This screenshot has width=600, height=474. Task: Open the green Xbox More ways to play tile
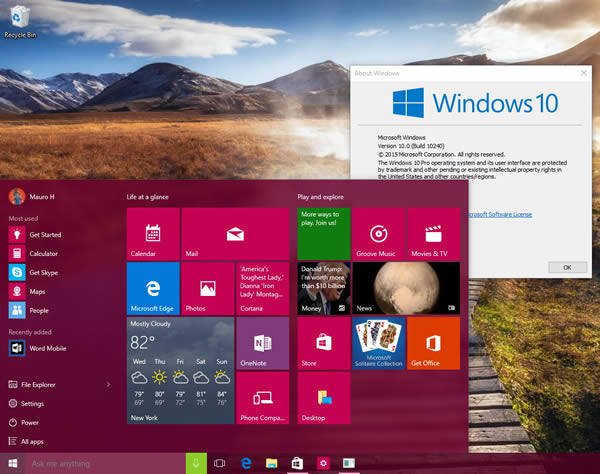coord(324,234)
